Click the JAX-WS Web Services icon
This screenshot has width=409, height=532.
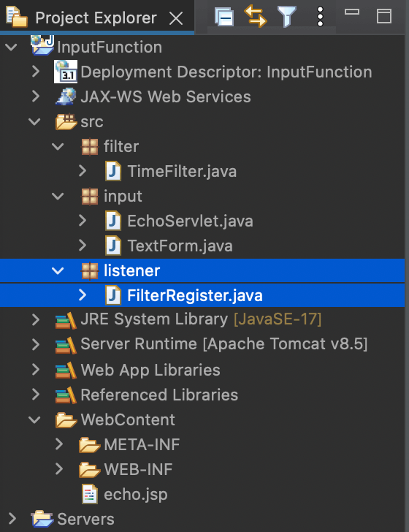point(66,96)
